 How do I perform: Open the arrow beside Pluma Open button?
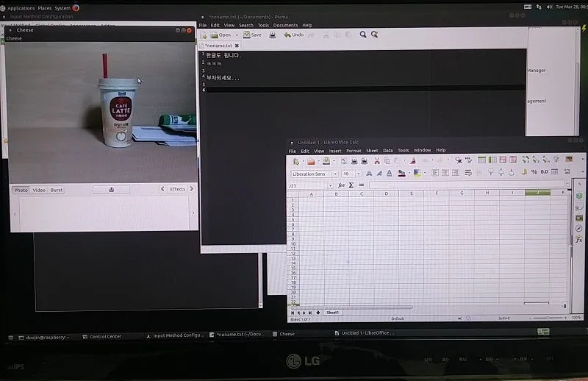237,35
